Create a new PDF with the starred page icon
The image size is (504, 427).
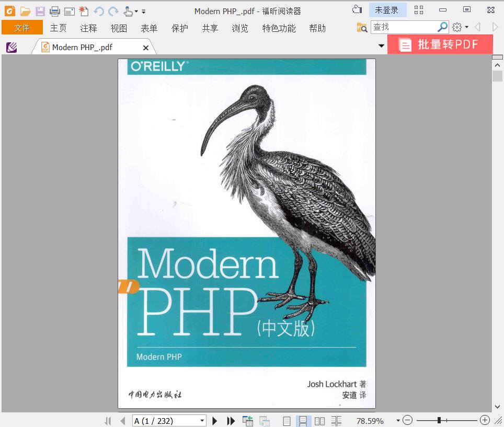(x=84, y=11)
